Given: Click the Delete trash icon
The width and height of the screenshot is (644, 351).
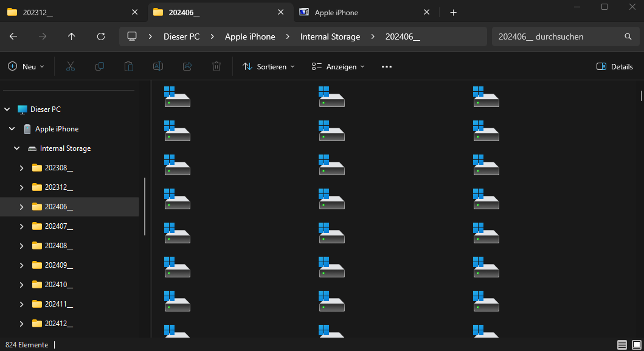Looking at the screenshot, I should [x=216, y=66].
